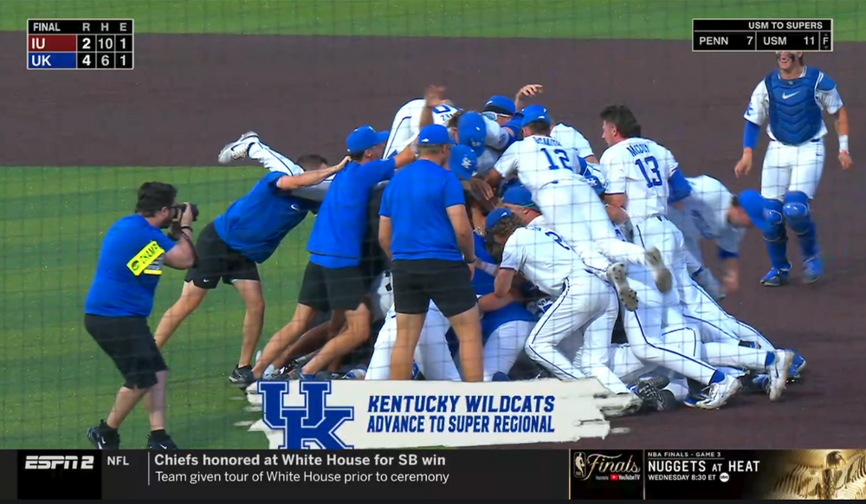Select the YouTube TV sponsor logo
Viewport: 866px width, 504px height.
coord(625,477)
